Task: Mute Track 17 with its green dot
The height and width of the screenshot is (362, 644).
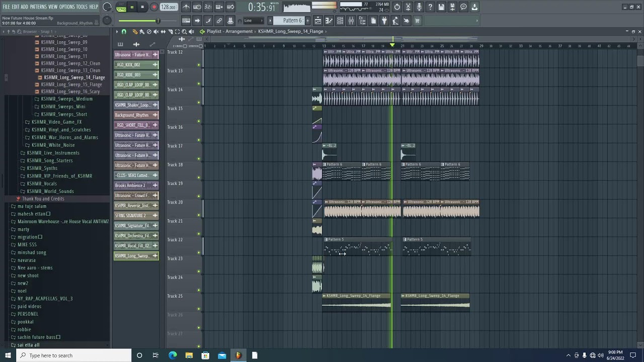Action: 199,158
